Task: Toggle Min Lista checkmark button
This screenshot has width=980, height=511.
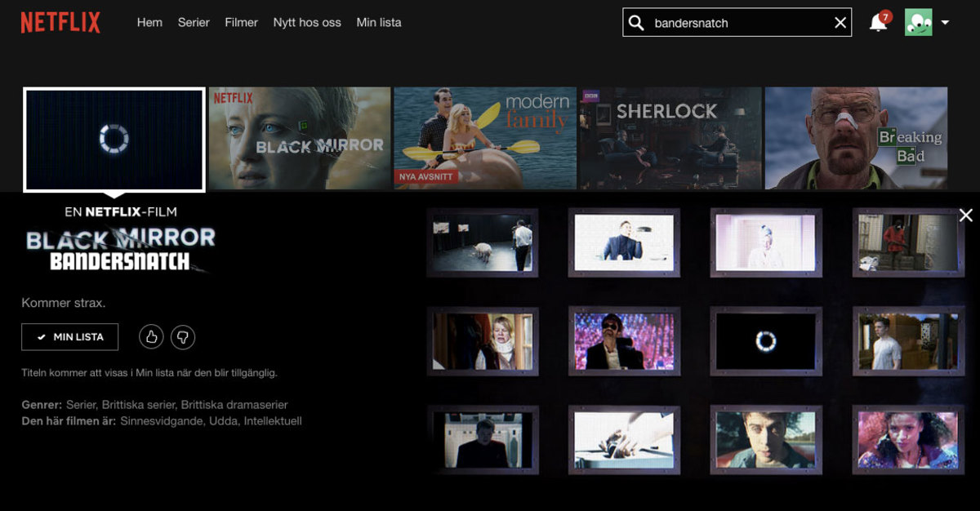Action: tap(70, 336)
